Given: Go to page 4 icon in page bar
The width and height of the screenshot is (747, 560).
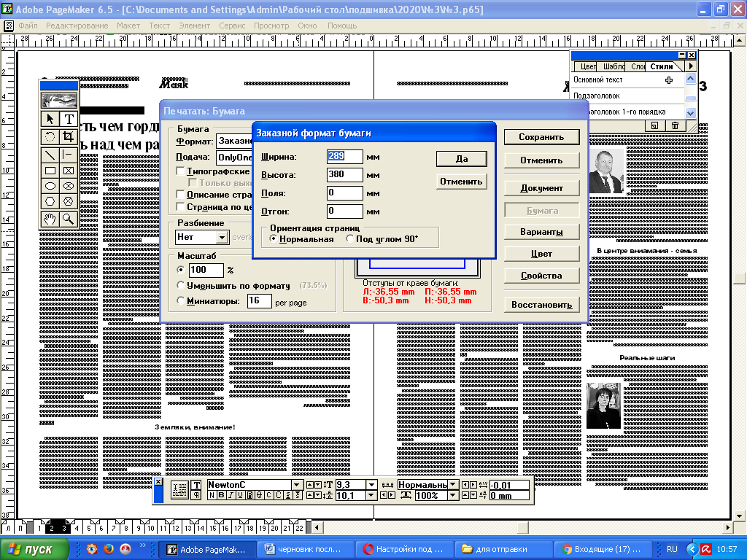Looking at the screenshot, I should (76, 526).
